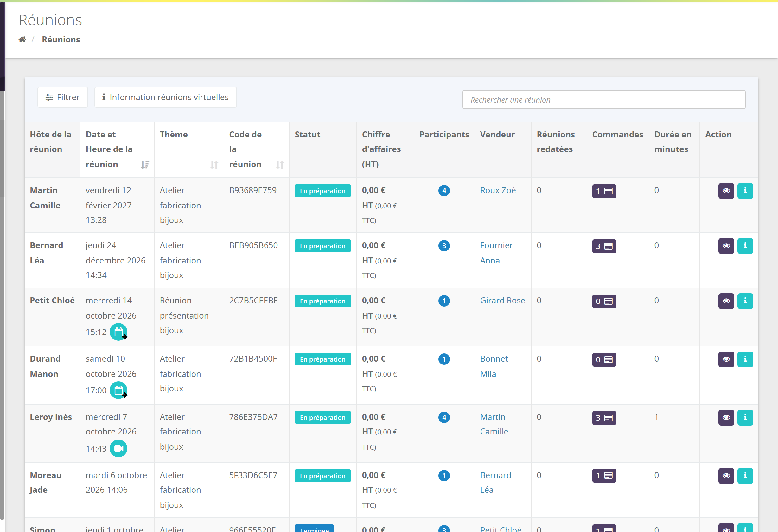Image resolution: width=778 pixels, height=532 pixels.
Task: Show info for meeting 786E375DA7
Action: click(x=745, y=418)
